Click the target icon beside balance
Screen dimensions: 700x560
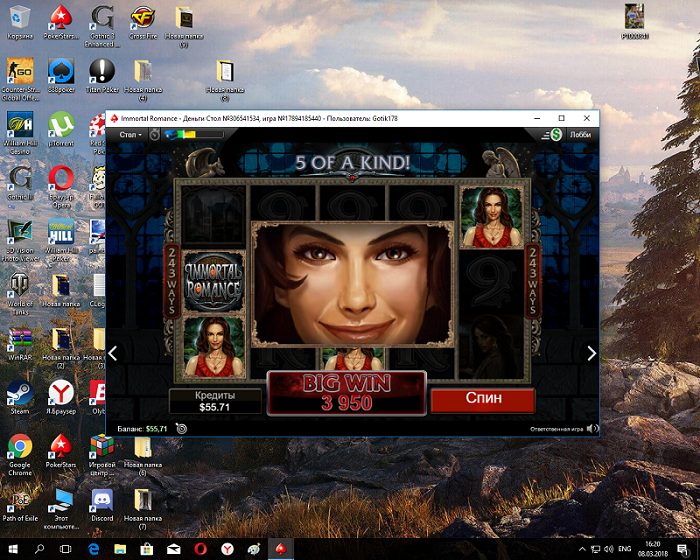click(181, 429)
